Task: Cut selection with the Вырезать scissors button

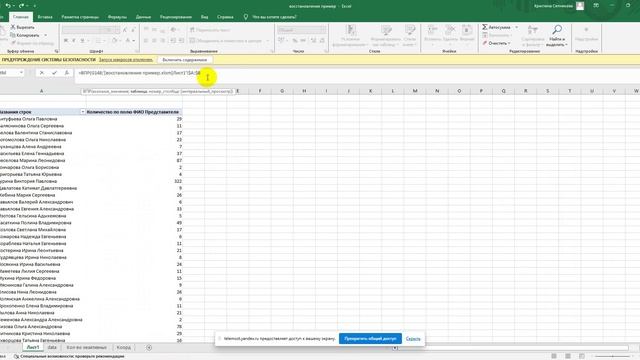Action: (22, 27)
